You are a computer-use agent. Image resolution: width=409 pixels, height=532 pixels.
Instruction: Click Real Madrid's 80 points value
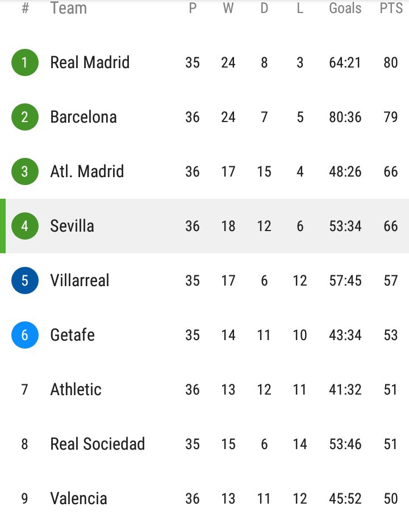391,62
